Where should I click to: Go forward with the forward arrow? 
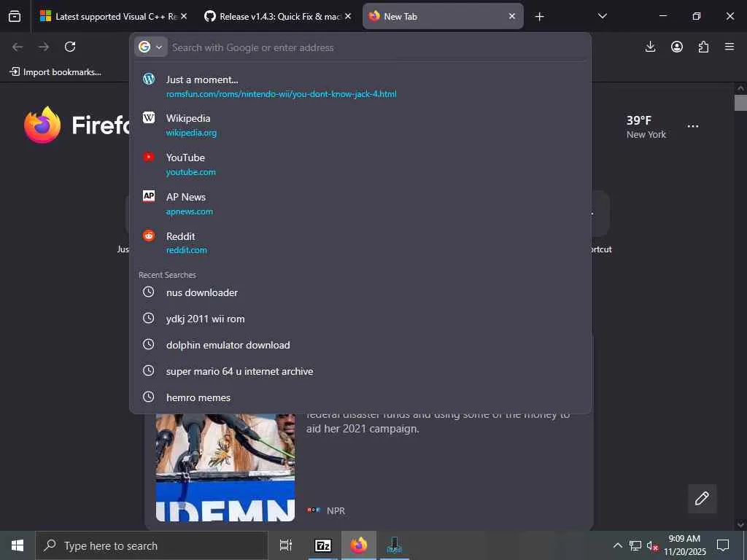(x=44, y=47)
